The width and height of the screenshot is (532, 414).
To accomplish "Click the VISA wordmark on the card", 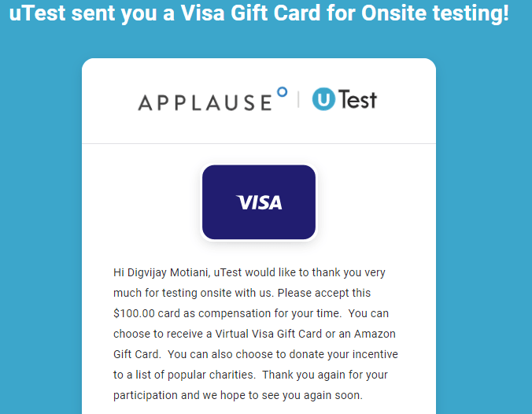I will point(259,202).
